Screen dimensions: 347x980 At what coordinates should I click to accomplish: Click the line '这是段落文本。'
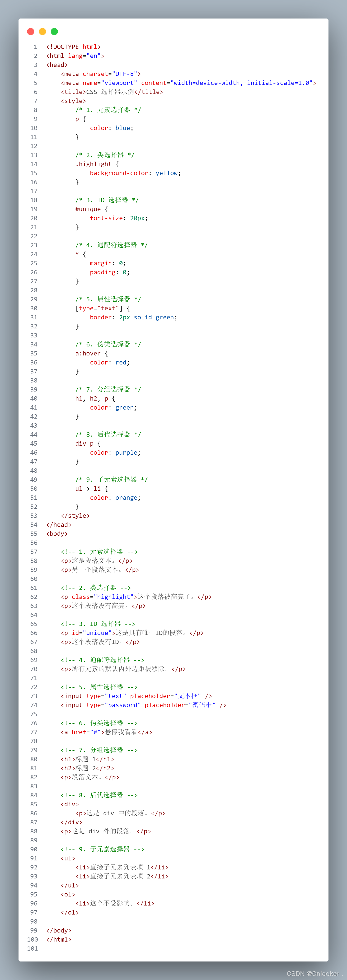(97, 561)
